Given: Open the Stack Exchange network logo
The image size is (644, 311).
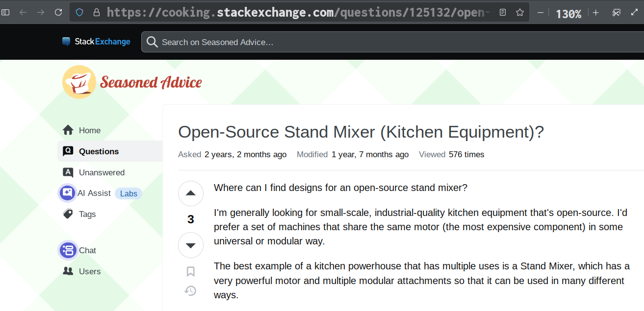Looking at the screenshot, I should tap(96, 42).
